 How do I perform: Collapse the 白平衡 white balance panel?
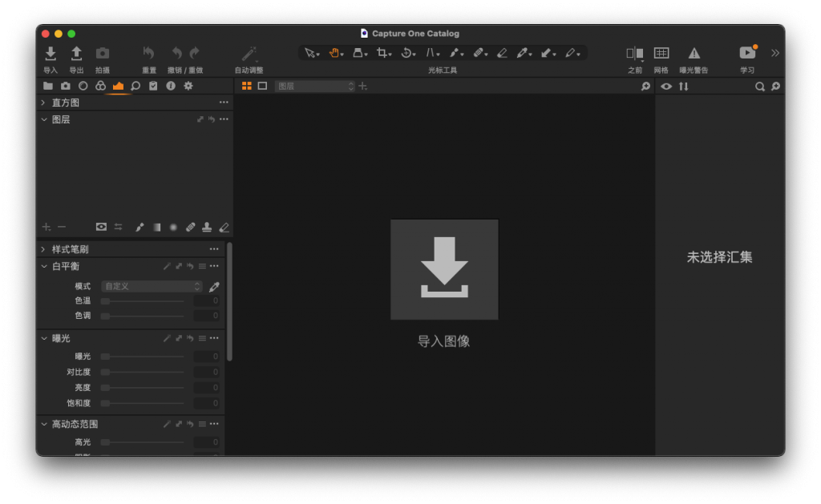click(43, 266)
